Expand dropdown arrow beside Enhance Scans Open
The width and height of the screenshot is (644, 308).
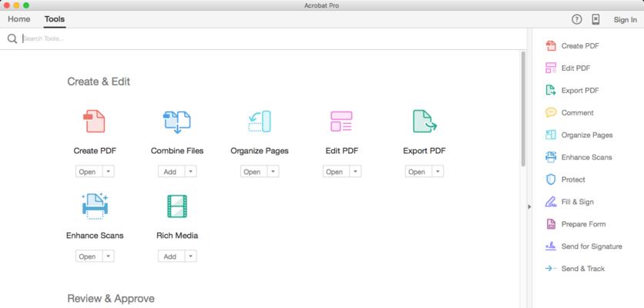click(x=109, y=256)
